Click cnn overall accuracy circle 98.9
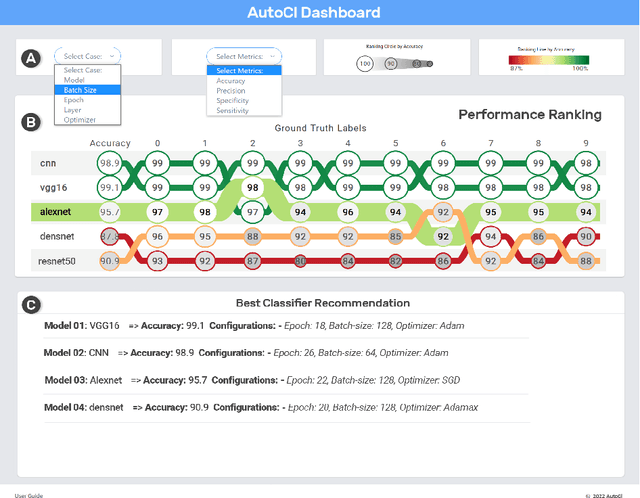Image resolution: width=640 pixels, height=498 pixels. point(110,163)
